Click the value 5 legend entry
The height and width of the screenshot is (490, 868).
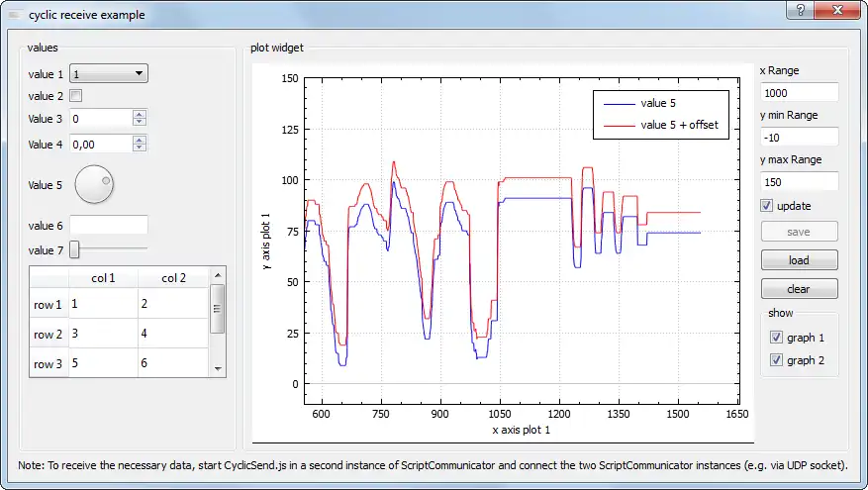point(640,103)
